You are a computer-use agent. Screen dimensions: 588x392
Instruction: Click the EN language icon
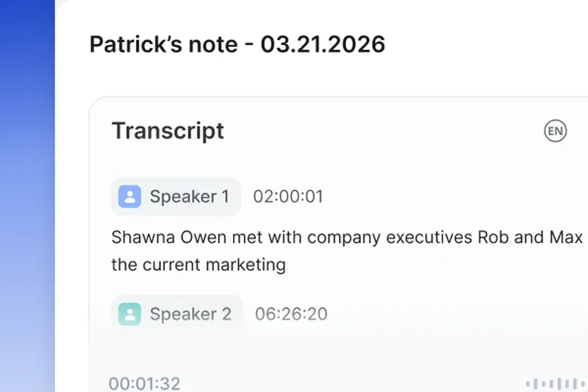pos(556,132)
